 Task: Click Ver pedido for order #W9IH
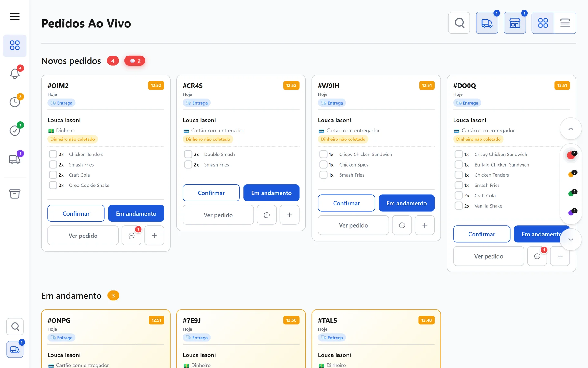[353, 225]
